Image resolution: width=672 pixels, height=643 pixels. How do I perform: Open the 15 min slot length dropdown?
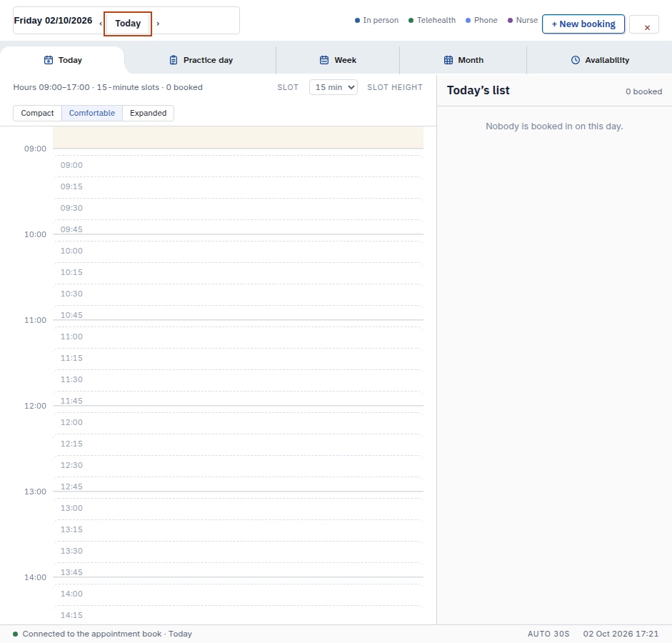tap(334, 87)
